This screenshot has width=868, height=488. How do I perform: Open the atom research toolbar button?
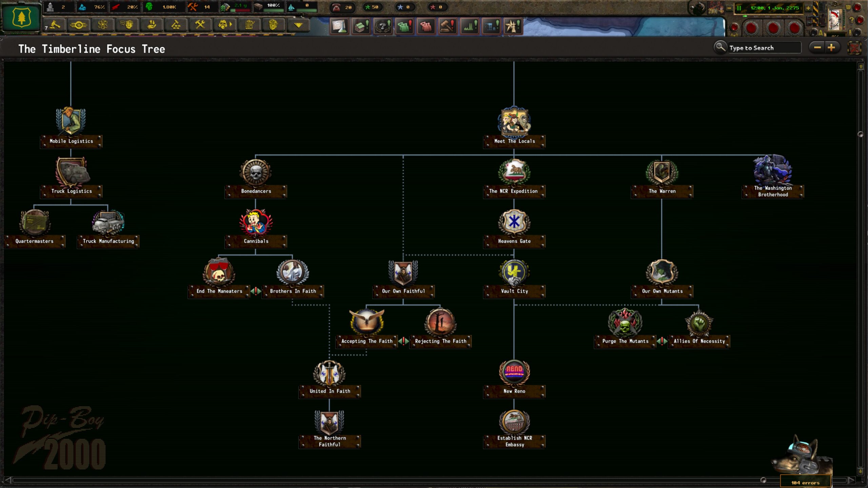pos(103,25)
